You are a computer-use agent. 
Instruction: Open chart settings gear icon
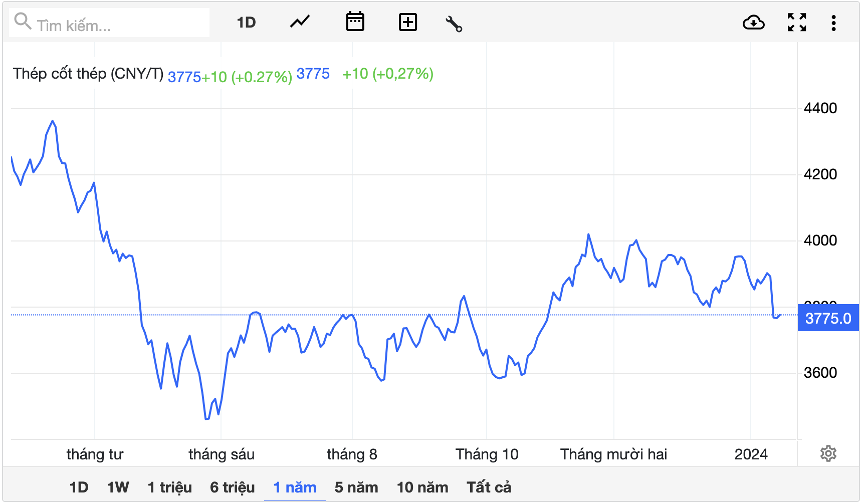point(828,453)
